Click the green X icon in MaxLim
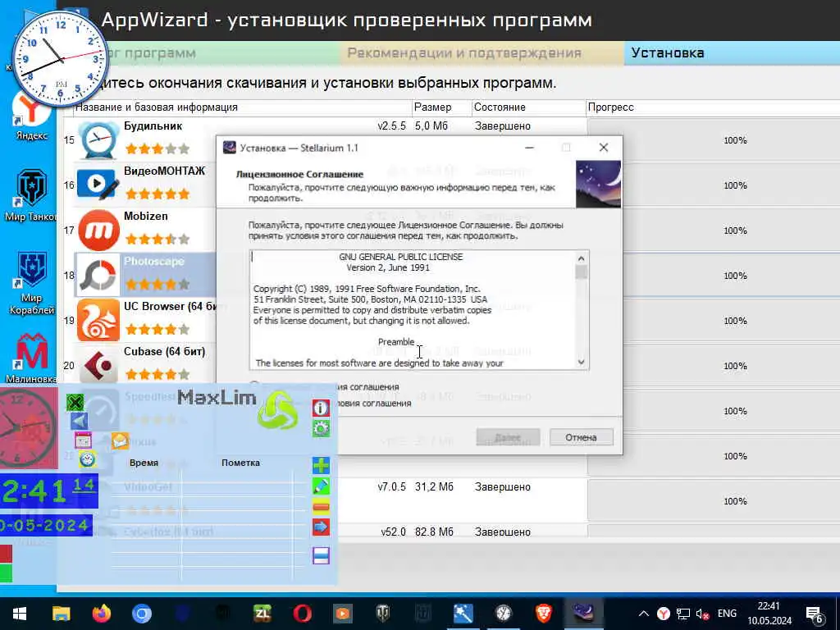The width and height of the screenshot is (840, 630). click(75, 402)
